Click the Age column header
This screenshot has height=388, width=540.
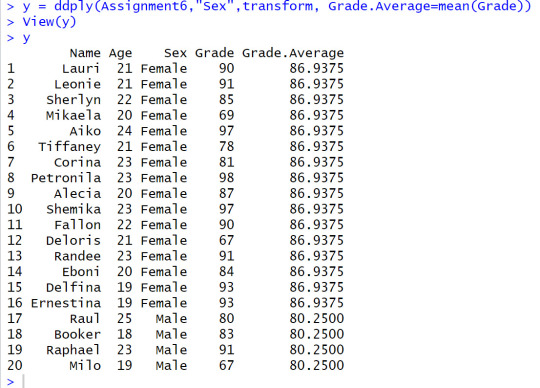(121, 54)
